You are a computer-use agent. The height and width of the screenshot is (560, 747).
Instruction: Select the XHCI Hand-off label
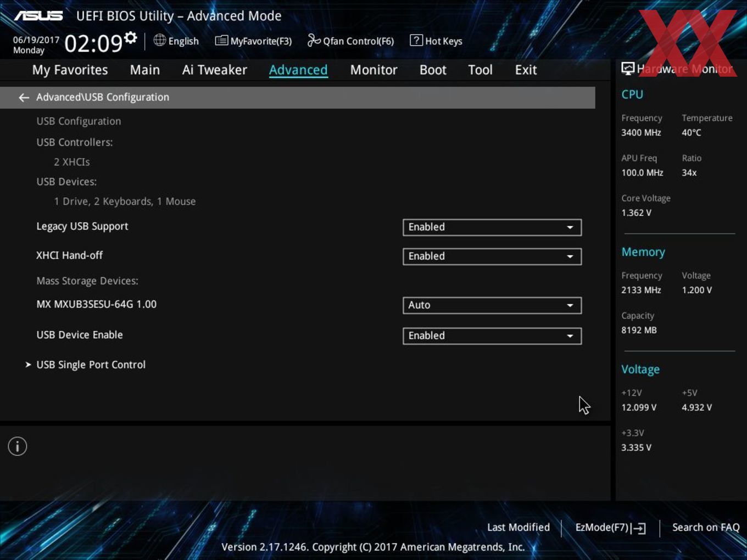point(69,255)
